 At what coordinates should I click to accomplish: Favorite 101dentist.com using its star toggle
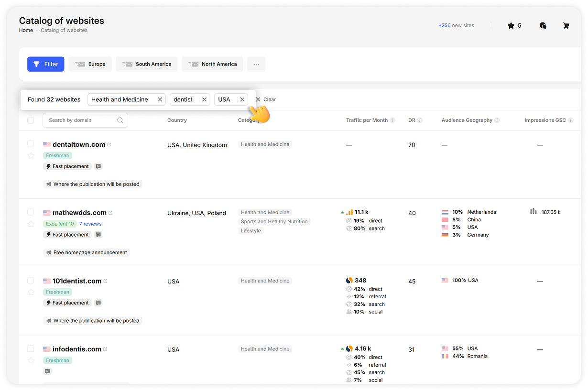(31, 292)
